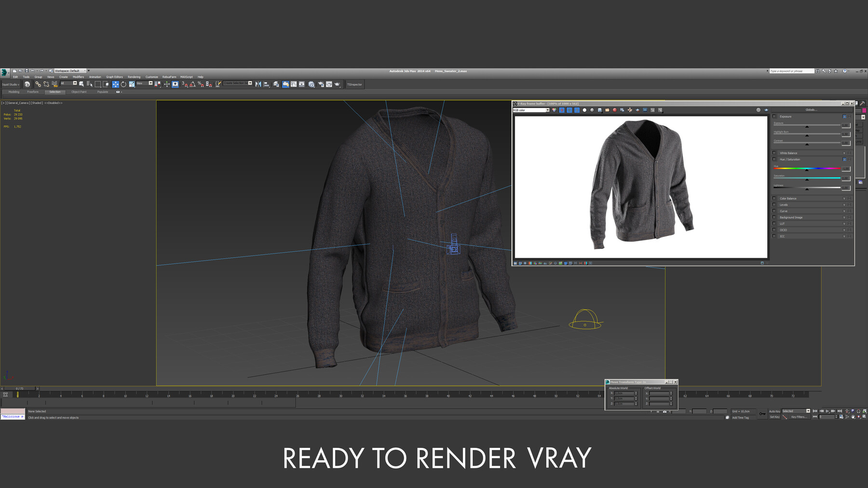This screenshot has width=868, height=488.
Task: Click the Play Animation button
Action: click(827, 411)
